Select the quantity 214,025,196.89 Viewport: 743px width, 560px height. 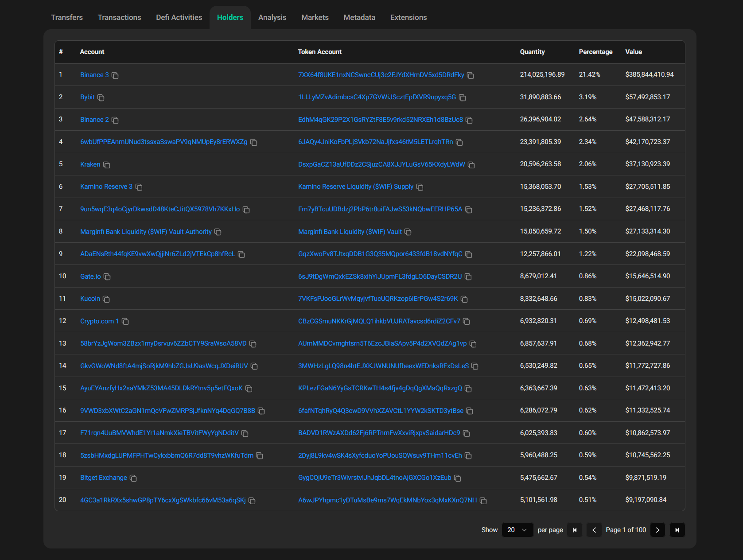tap(542, 74)
